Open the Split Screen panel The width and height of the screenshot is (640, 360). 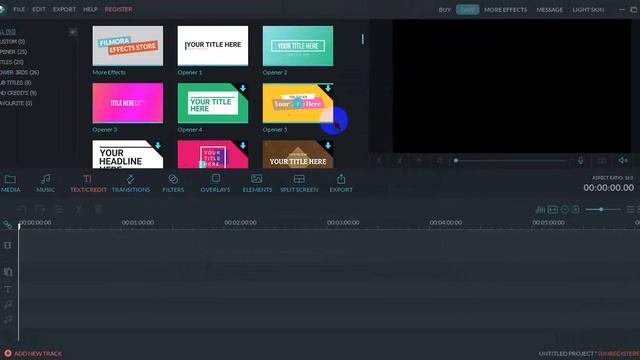(x=299, y=183)
